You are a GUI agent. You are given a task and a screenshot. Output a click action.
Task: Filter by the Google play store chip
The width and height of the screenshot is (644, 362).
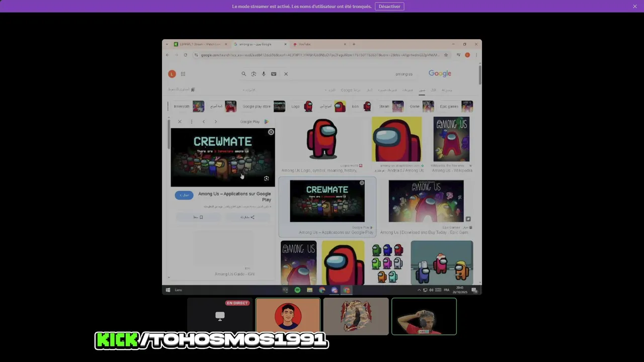point(264,107)
